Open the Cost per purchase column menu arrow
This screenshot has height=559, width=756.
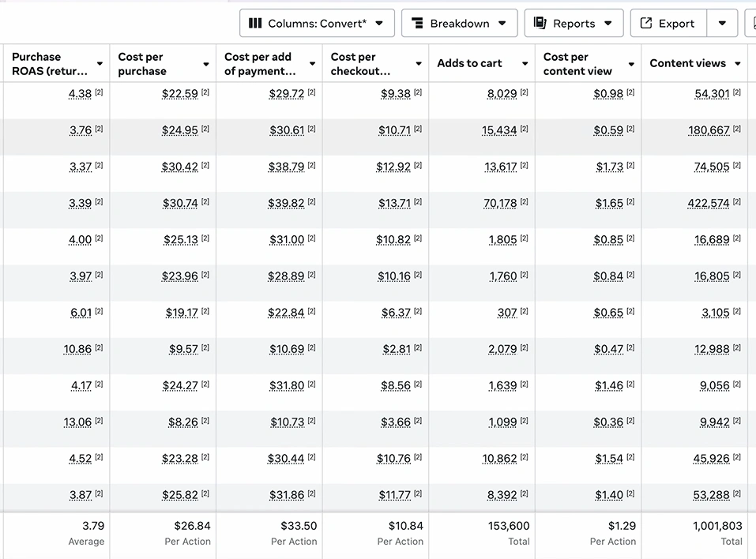coord(206,64)
